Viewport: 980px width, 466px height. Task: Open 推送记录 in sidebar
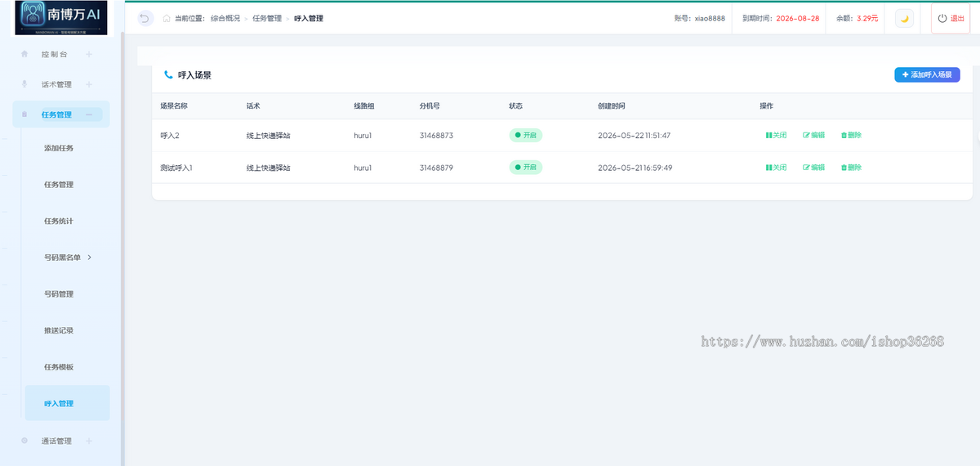[x=59, y=330]
